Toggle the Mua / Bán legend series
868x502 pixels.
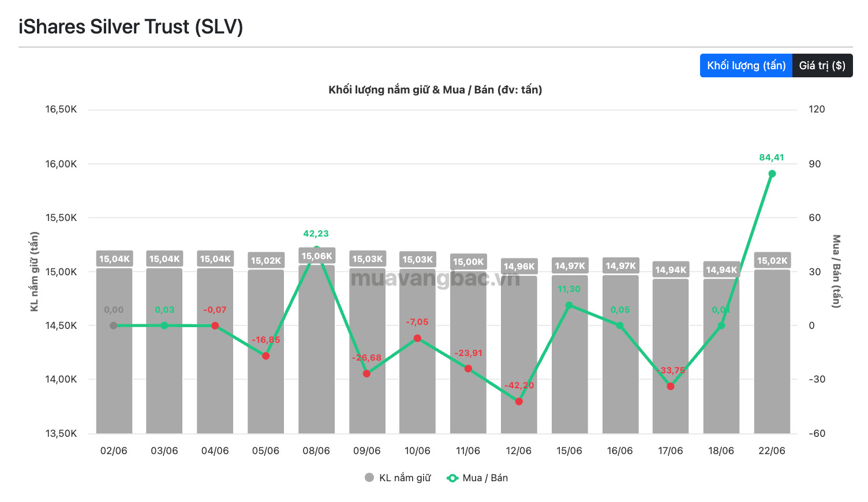[477, 478]
